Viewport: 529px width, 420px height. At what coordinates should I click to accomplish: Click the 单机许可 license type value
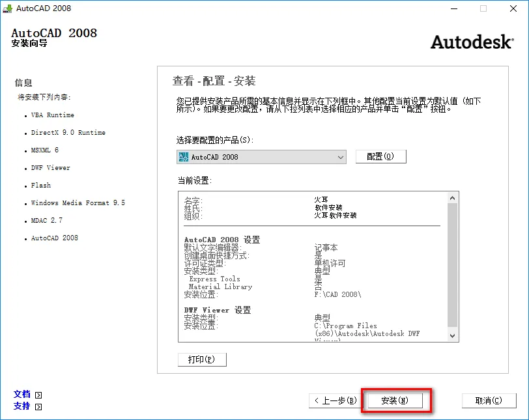330,263
